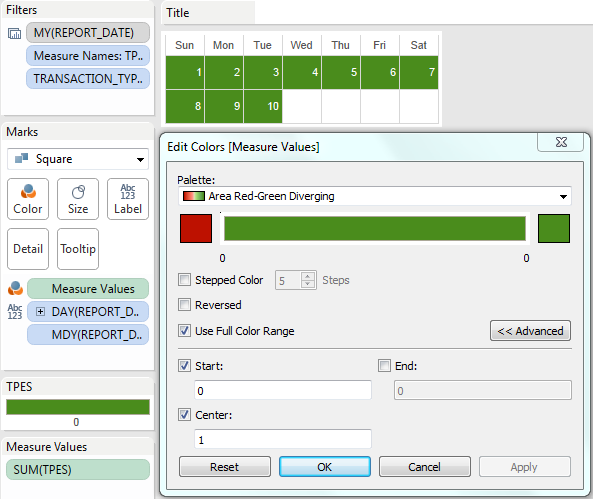This screenshot has height=499, width=593.
Task: Uncheck the Center checkbox
Action: tap(184, 415)
